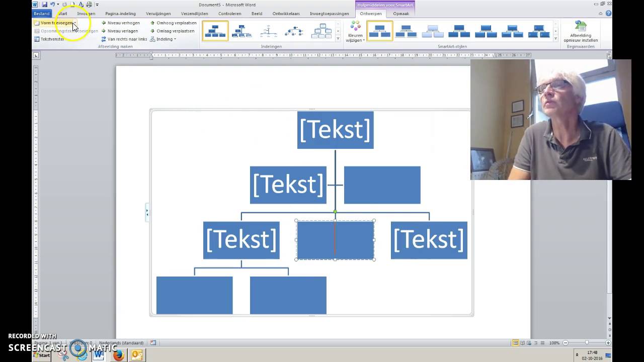Open the Indeling dropdown menu
This screenshot has width=644, height=362.
[x=163, y=39]
